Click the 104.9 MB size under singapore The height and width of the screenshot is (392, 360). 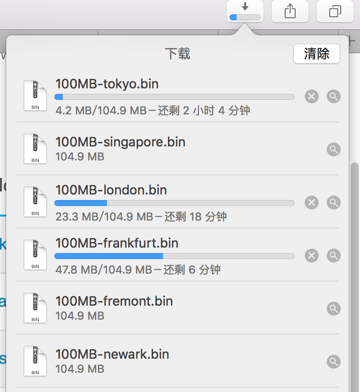[x=80, y=157]
